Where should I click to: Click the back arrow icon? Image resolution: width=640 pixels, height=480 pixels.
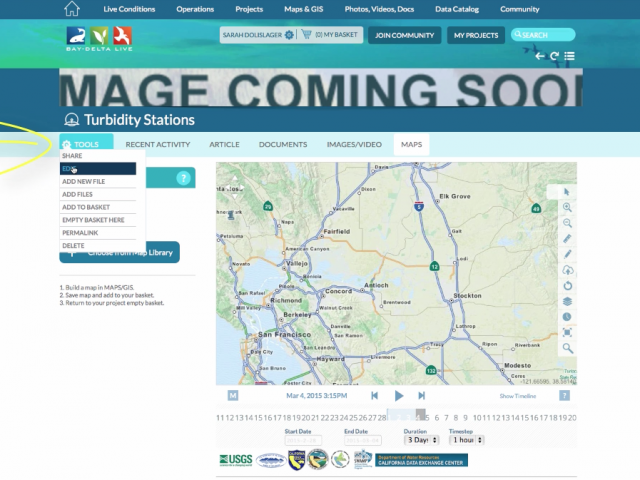(x=540, y=56)
